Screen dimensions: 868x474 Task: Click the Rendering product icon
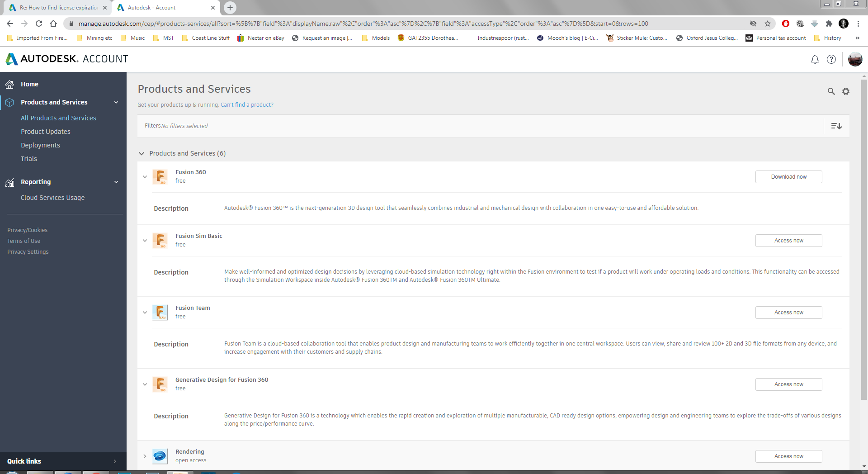(160, 456)
